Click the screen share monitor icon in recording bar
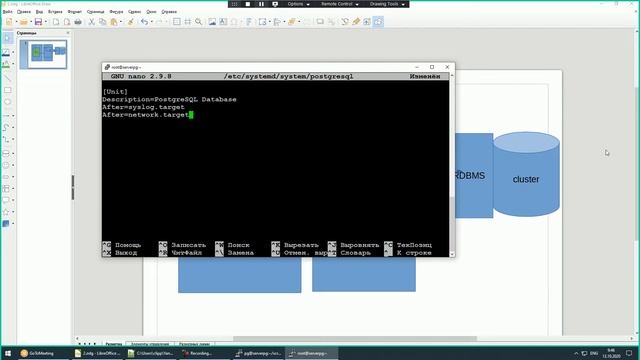 click(x=275, y=4)
